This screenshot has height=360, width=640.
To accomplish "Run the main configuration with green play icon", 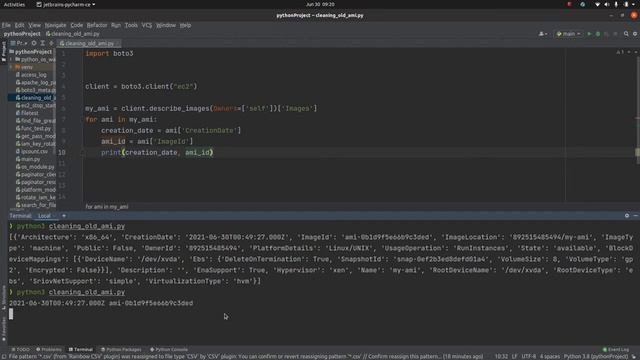I will point(589,34).
